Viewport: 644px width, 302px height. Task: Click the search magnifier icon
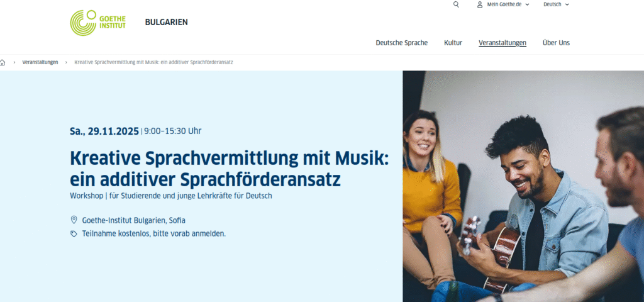point(456,4)
